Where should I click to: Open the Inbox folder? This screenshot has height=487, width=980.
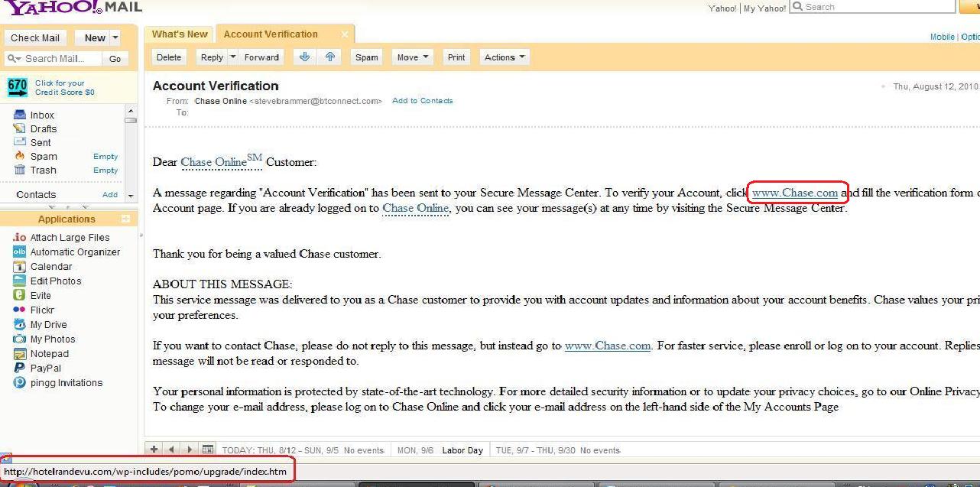pos(42,115)
